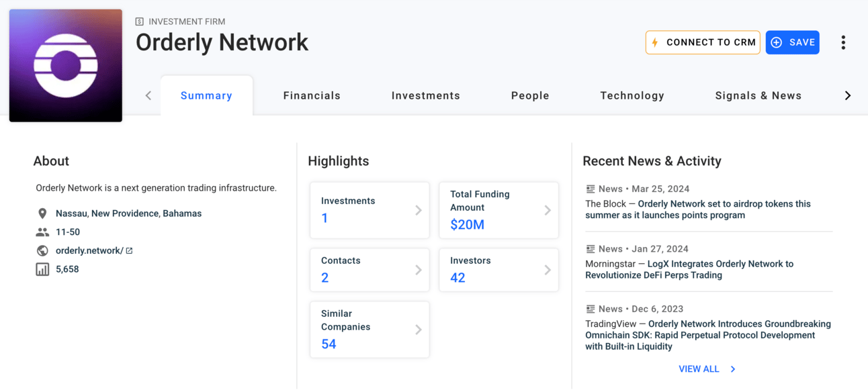Click Connect to CRM button

[703, 42]
